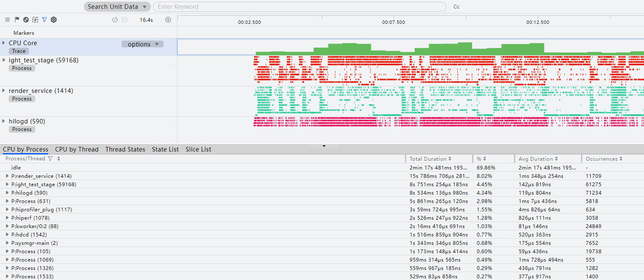Screen dimensions: 644x280
Task: Click into the Enter Keyword search field
Action: click(300, 7)
